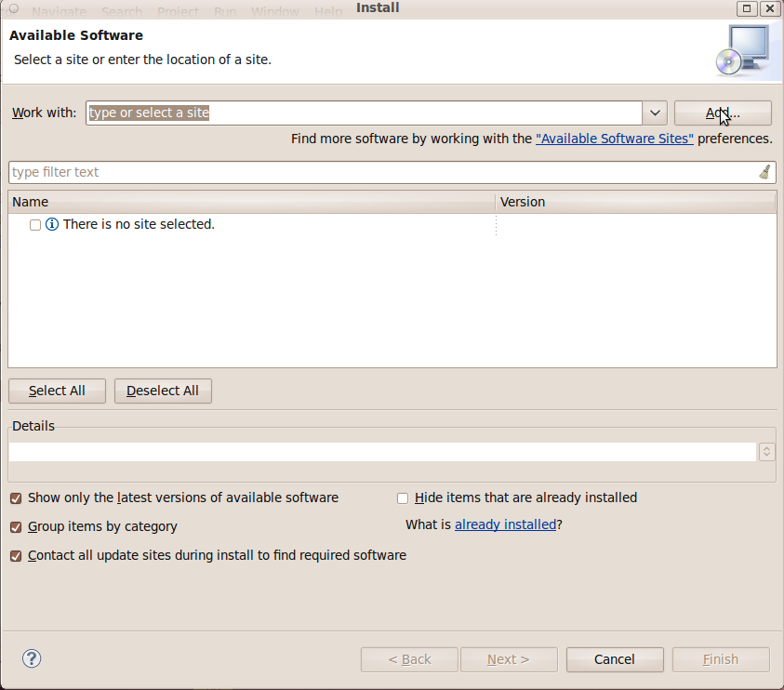
Task: Sort by the Name column header
Action: pos(251,202)
